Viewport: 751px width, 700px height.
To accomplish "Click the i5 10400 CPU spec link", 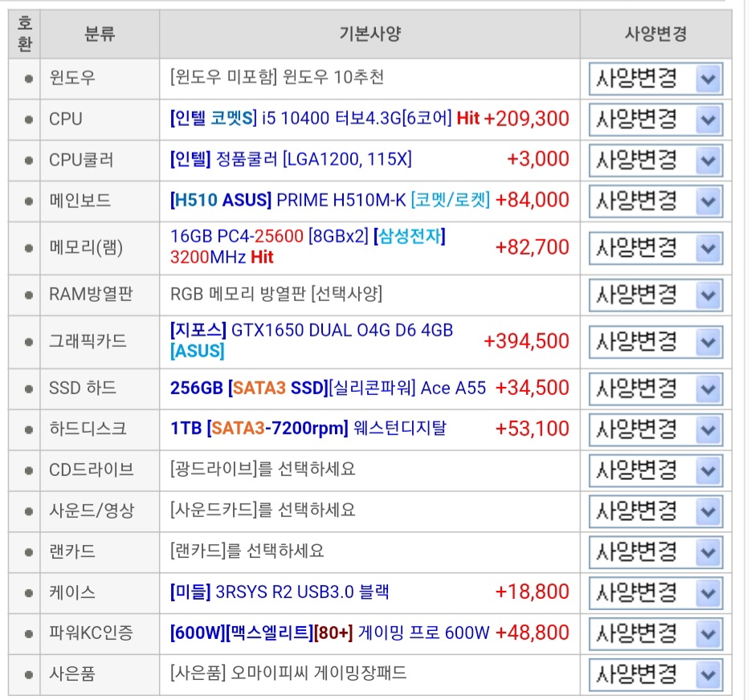I will [325, 118].
